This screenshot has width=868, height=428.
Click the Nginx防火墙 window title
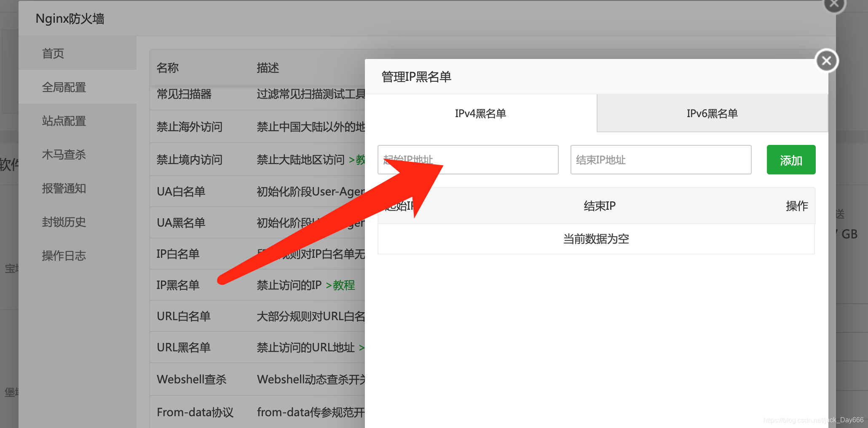coord(70,19)
